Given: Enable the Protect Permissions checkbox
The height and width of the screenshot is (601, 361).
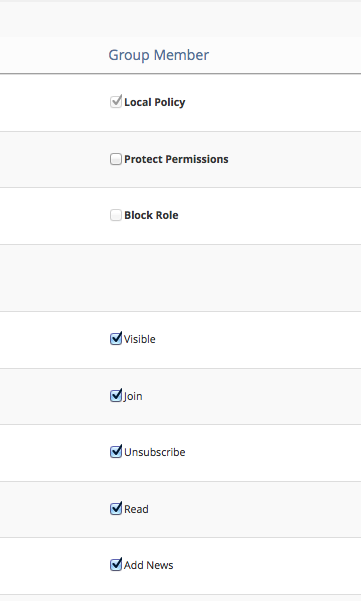Looking at the screenshot, I should pyautogui.click(x=116, y=159).
